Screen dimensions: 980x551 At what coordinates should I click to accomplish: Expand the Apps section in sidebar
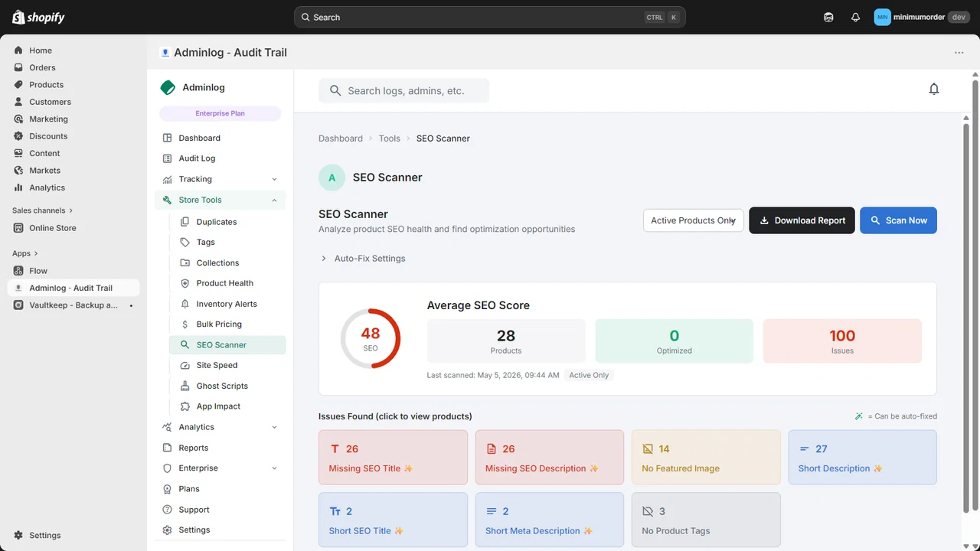pyautogui.click(x=25, y=253)
